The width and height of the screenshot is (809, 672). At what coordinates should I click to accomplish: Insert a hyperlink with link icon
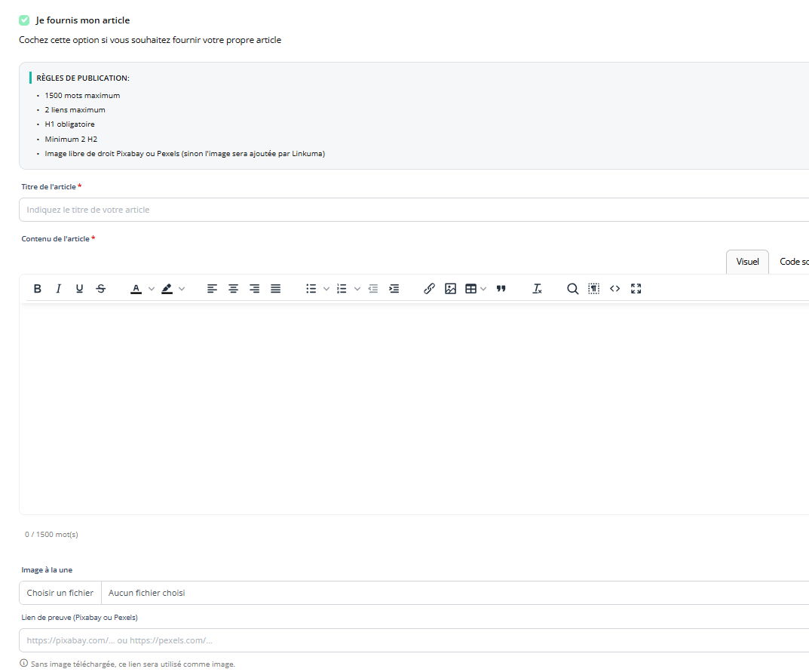pyautogui.click(x=429, y=289)
